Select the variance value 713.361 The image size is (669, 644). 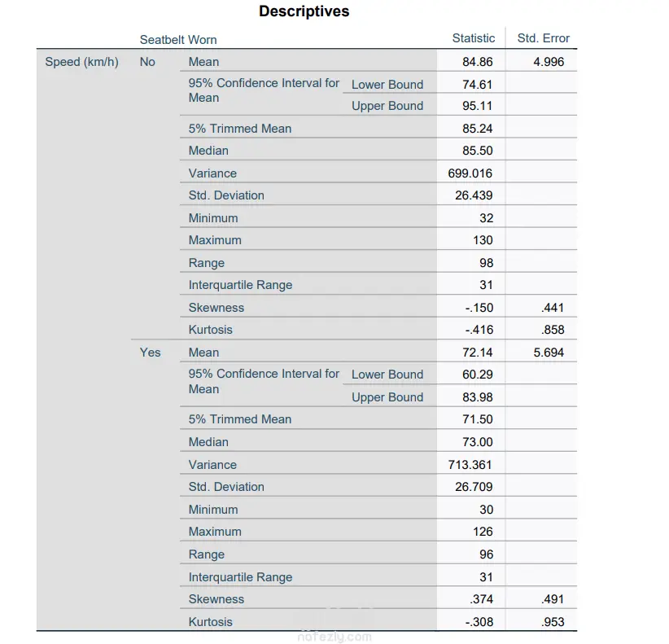click(470, 465)
